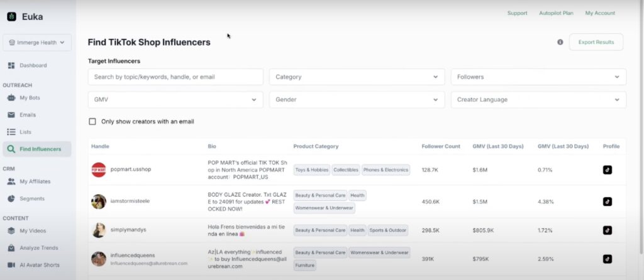Click the 128.7K follower count

tap(430, 170)
